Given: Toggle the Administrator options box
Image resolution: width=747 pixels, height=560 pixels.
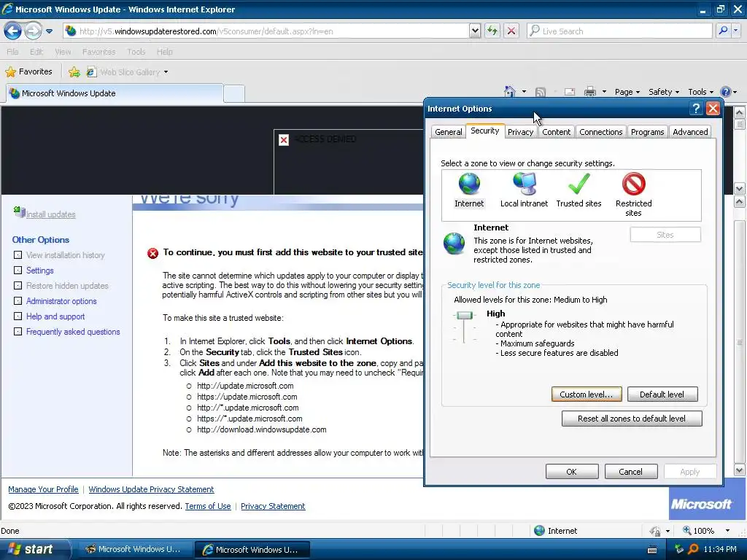Looking at the screenshot, I should pos(18,301).
